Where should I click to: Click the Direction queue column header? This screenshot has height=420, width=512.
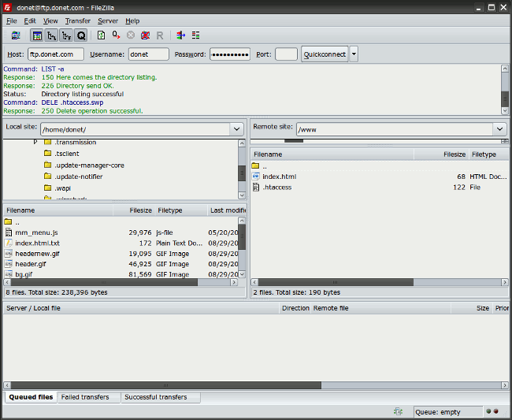pos(295,308)
